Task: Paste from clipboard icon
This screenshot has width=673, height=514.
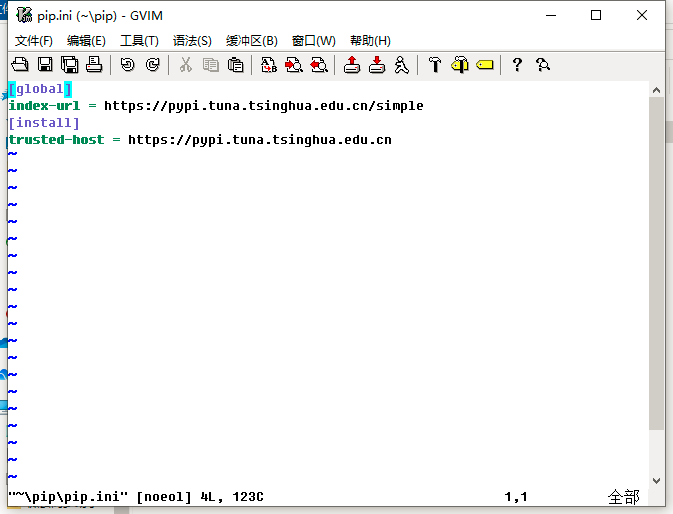Action: tap(235, 65)
